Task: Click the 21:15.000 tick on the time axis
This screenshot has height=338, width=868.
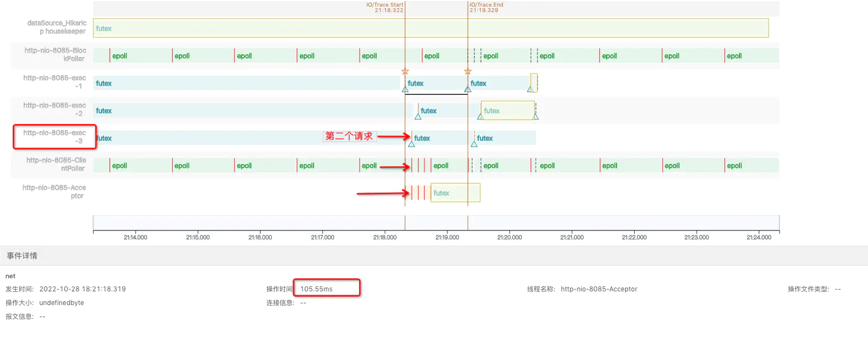Action: 198,237
